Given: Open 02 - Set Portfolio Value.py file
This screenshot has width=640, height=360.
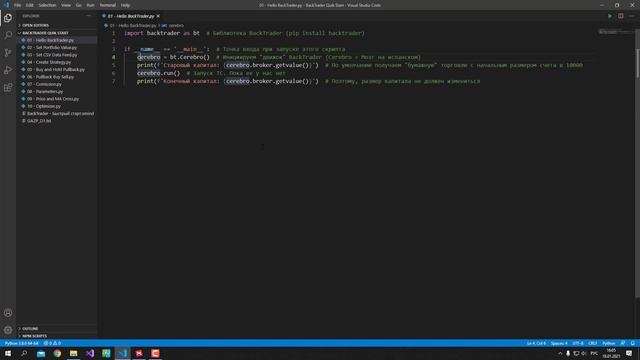Looking at the screenshot, I should pyautogui.click(x=52, y=47).
